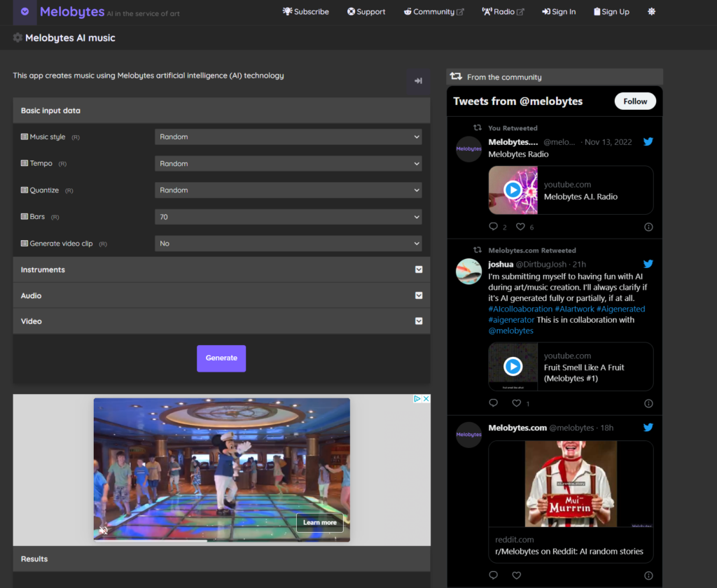This screenshot has height=588, width=717.
Task: Click the Music style (R) randomize marker
Action: pyautogui.click(x=76, y=137)
